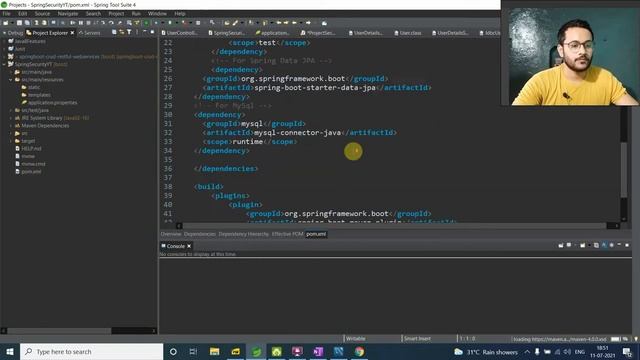This screenshot has height=360, width=640.
Task: Click the editor vertical scrollbar
Action: [624, 169]
